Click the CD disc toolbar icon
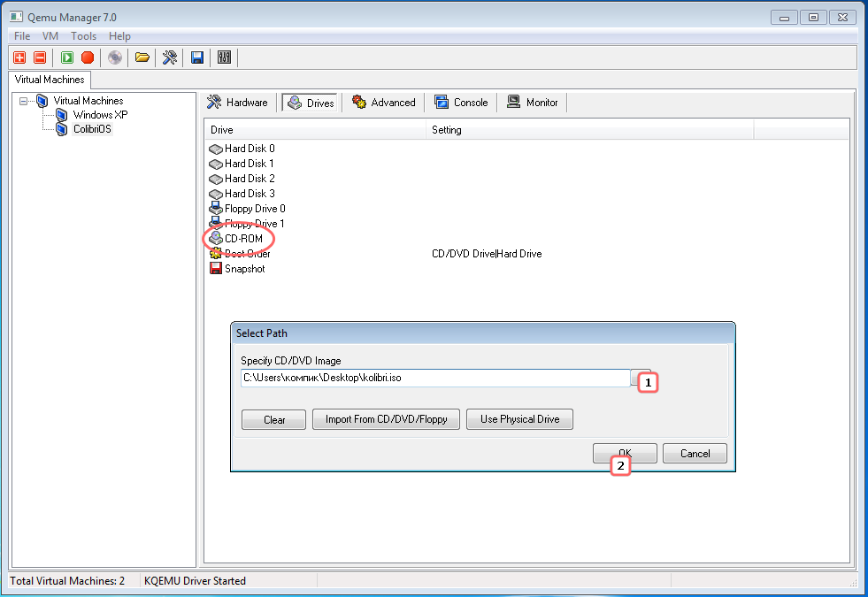Screen dimensions: 868x597 coord(115,57)
